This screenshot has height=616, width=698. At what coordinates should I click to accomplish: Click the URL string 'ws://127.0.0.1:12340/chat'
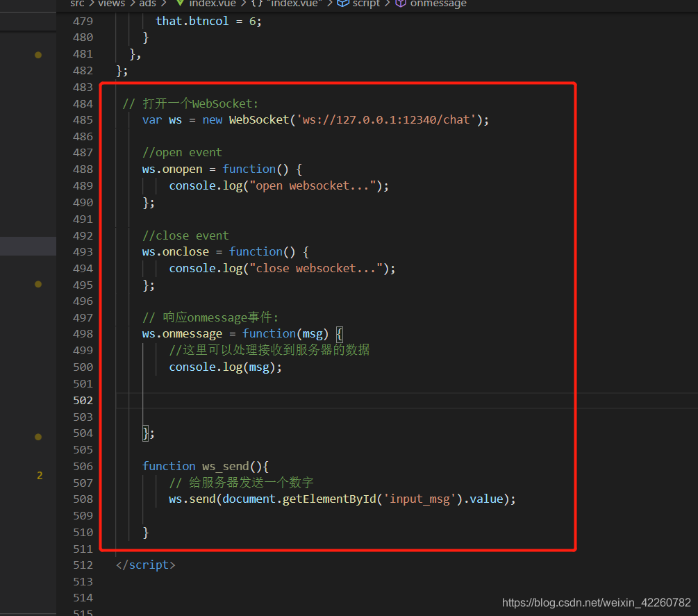coord(386,120)
